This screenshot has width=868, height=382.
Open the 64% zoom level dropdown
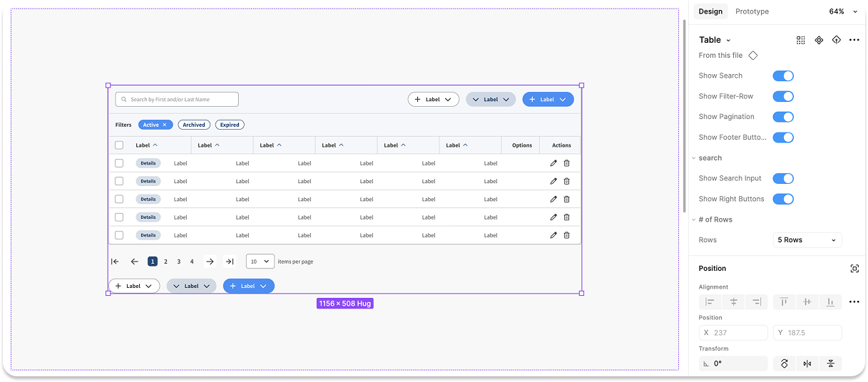[x=842, y=11]
